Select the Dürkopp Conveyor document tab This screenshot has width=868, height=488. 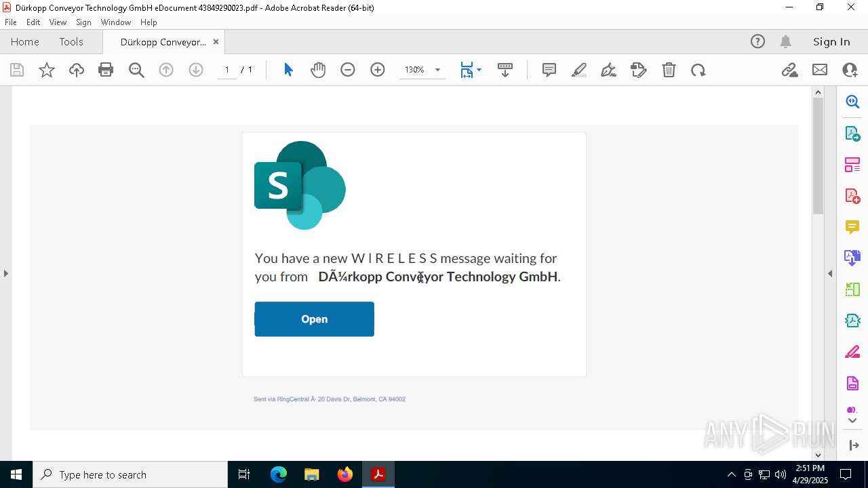(x=163, y=42)
